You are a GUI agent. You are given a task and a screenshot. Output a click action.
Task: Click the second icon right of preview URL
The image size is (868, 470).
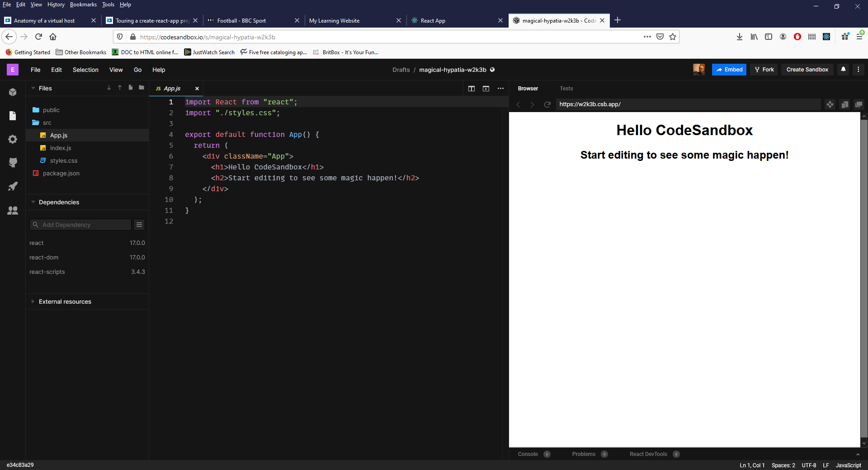[x=844, y=104]
